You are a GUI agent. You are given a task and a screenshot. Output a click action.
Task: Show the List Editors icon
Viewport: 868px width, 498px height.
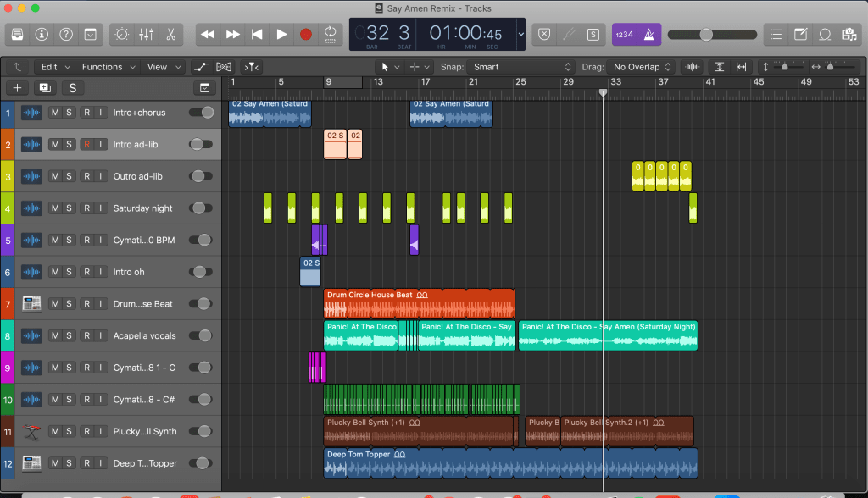click(776, 35)
